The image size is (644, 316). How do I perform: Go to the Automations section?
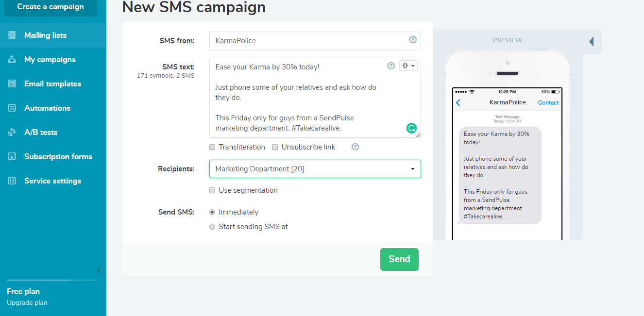pos(46,108)
